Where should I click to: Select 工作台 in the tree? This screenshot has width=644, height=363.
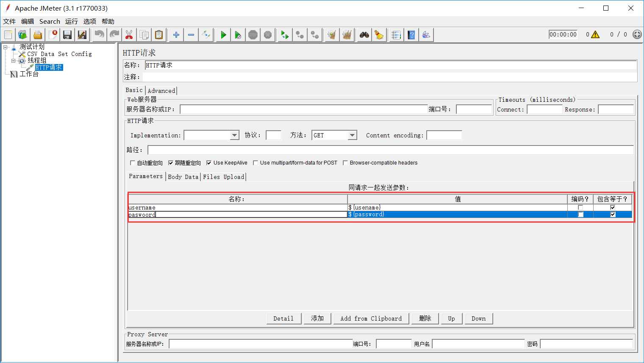point(29,74)
